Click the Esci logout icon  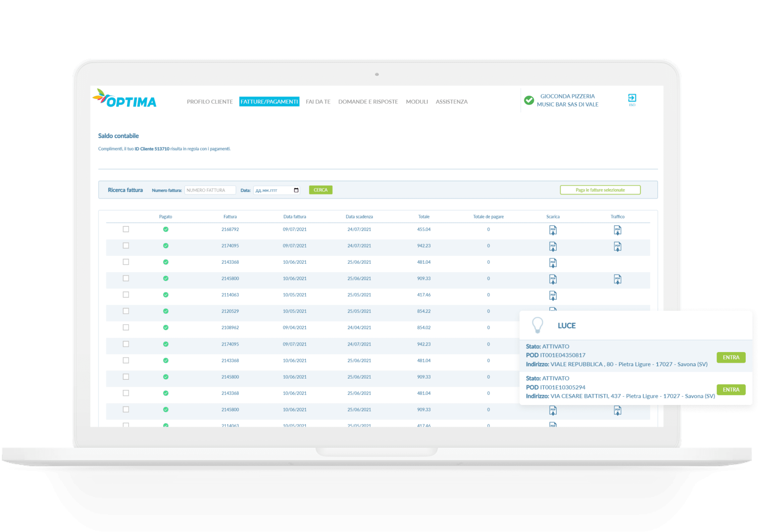coord(632,99)
